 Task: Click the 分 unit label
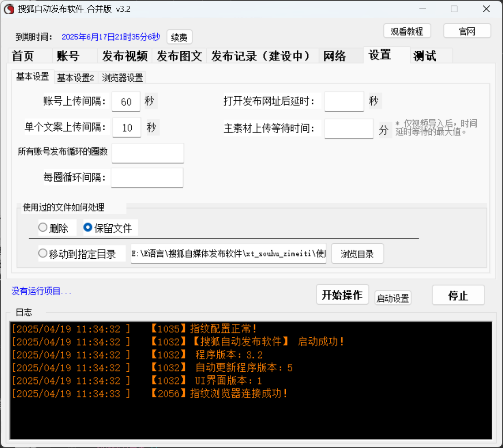tap(383, 130)
